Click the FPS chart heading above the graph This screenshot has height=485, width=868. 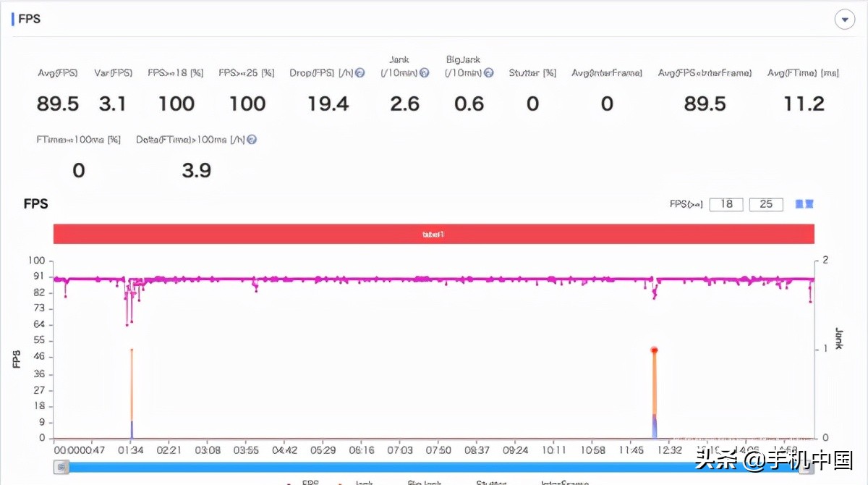tap(35, 204)
